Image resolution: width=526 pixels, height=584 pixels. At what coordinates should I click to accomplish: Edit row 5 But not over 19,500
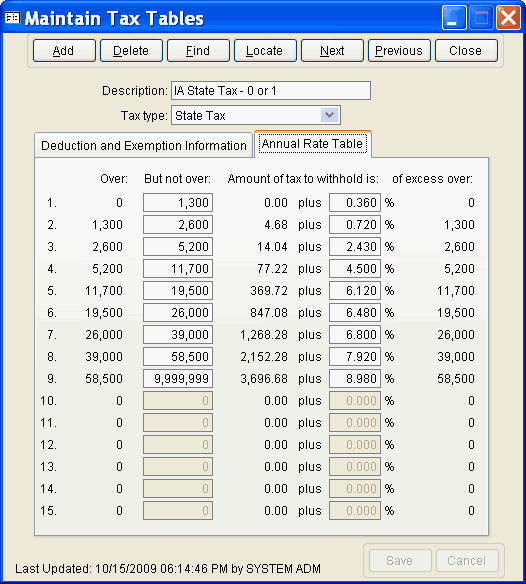pos(178,291)
